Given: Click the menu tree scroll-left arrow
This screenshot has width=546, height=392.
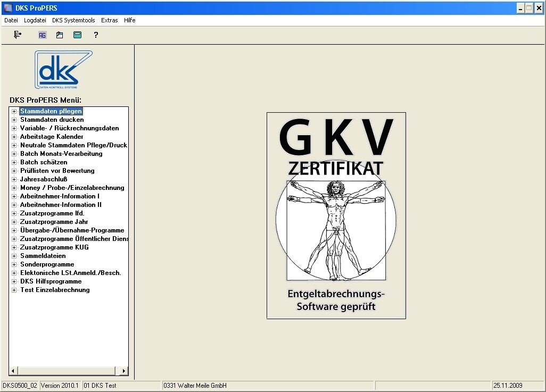Looking at the screenshot, I should tap(13, 371).
